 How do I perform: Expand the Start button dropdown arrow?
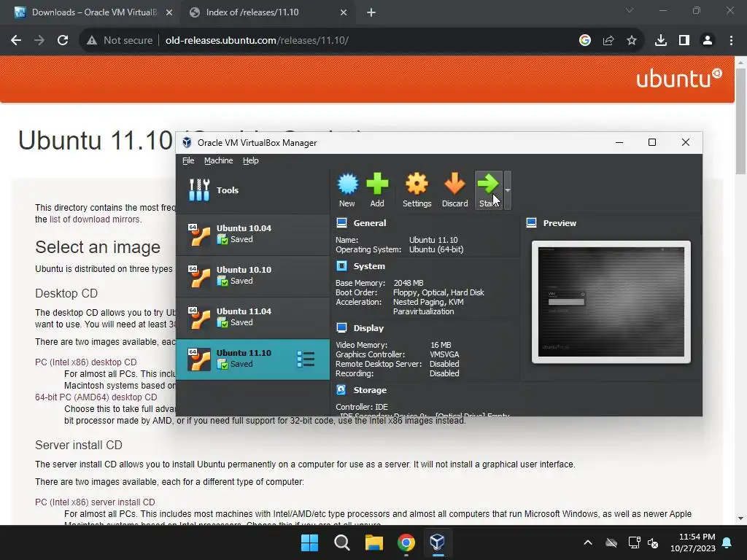pyautogui.click(x=508, y=190)
